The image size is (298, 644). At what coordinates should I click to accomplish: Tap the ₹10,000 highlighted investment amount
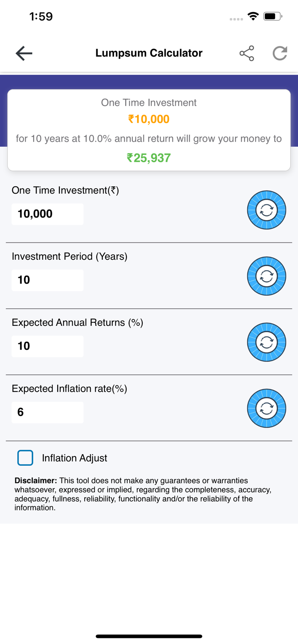coord(149,119)
